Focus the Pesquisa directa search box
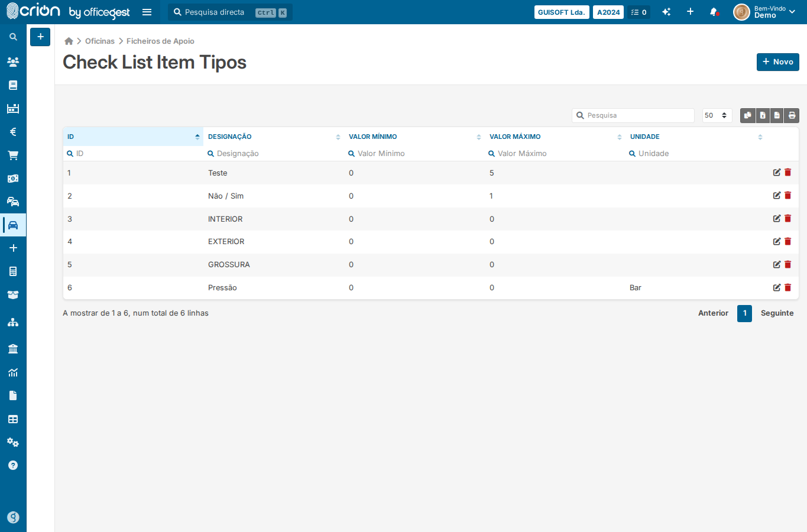This screenshot has height=532, width=807. click(x=231, y=12)
